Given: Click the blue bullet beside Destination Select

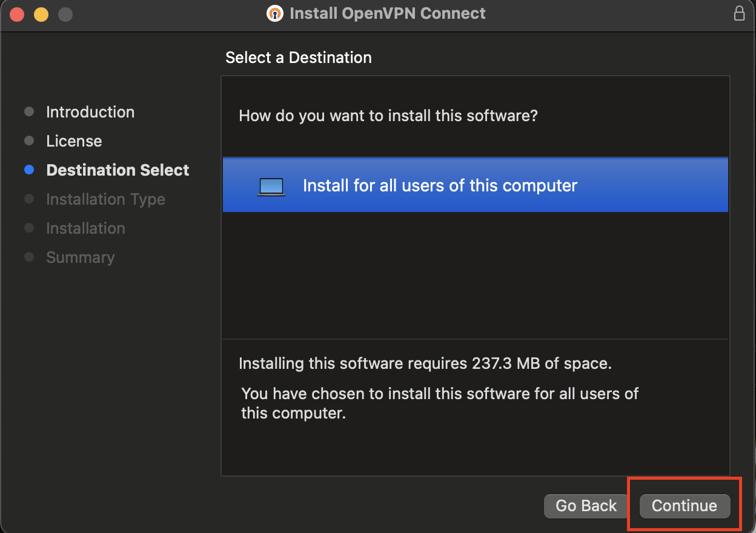Looking at the screenshot, I should 29,170.
